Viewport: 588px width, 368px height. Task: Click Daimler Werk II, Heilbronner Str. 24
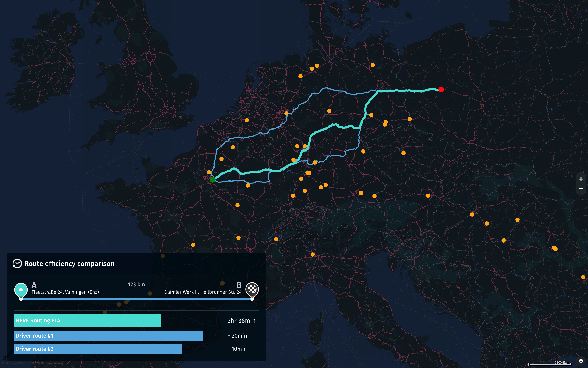coord(203,292)
